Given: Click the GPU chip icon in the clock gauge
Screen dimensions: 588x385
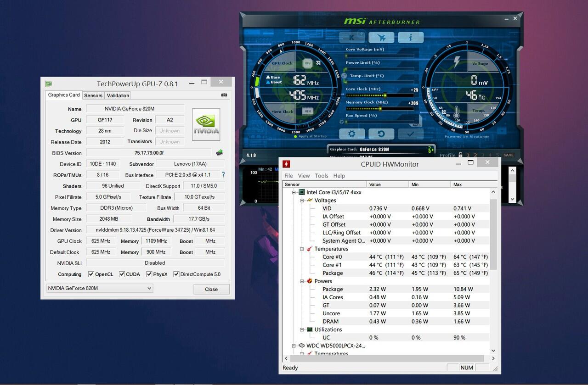Looking at the screenshot, I should click(x=307, y=63).
